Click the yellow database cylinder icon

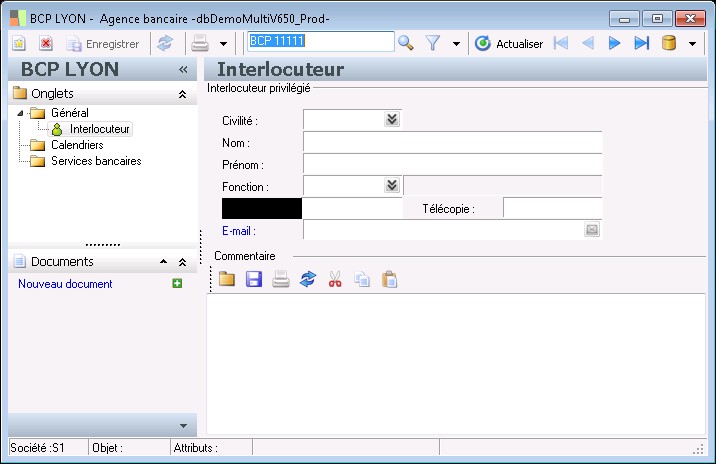point(669,43)
